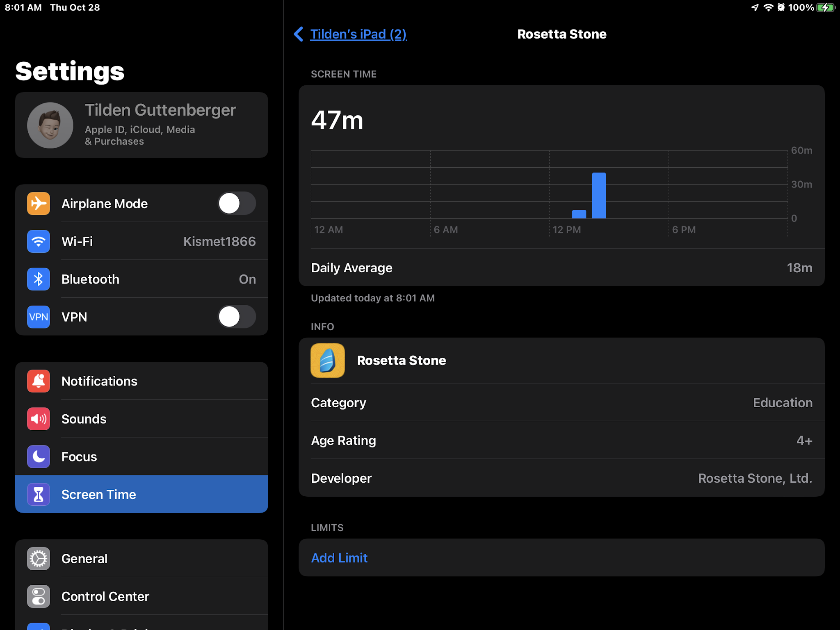
Task: Tap the Rosetta Stone app icon
Action: pos(328,361)
